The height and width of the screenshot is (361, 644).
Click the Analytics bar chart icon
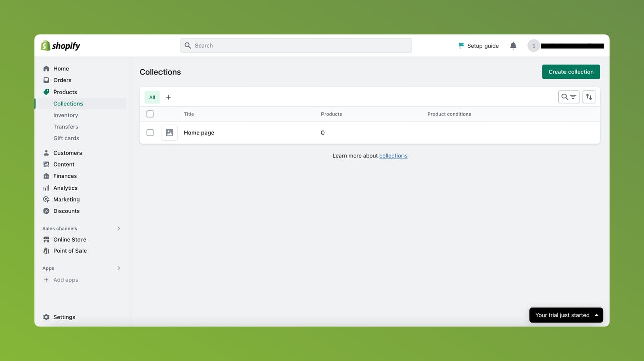point(46,188)
